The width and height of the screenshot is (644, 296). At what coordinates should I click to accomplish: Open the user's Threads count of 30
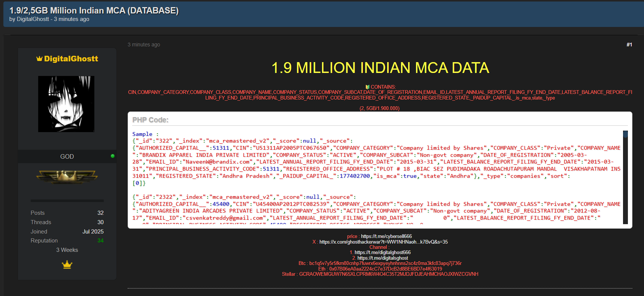pos(100,222)
